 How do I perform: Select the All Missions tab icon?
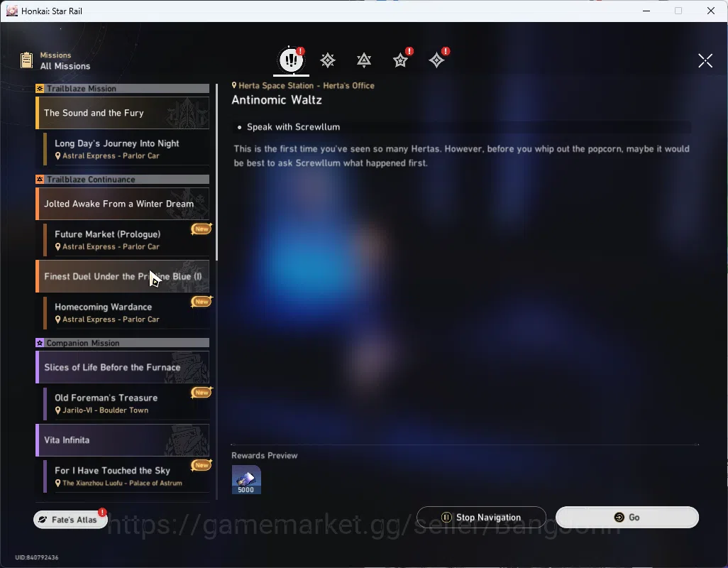click(x=291, y=60)
